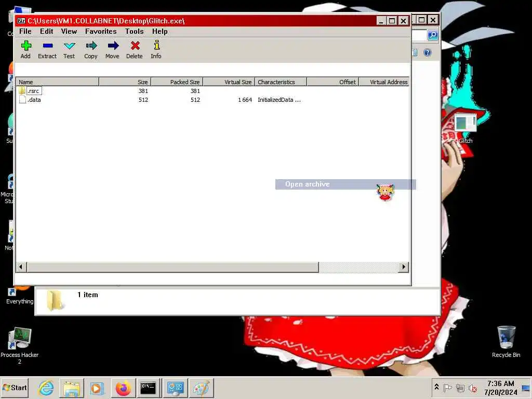Click the Start button
This screenshot has width=532, height=399.
pos(15,388)
